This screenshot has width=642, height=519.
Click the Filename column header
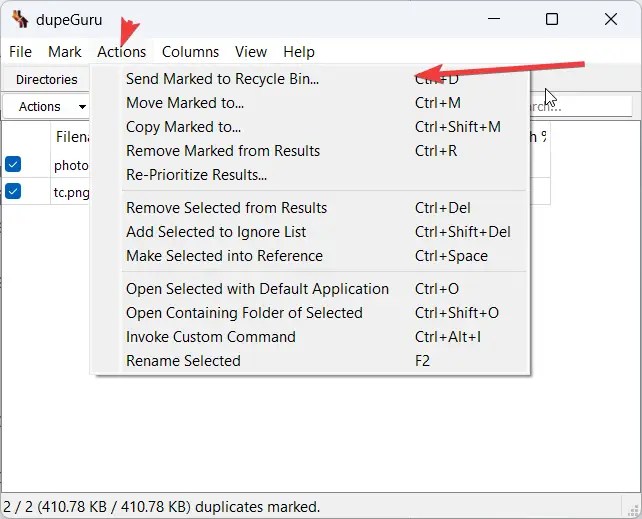click(72, 137)
